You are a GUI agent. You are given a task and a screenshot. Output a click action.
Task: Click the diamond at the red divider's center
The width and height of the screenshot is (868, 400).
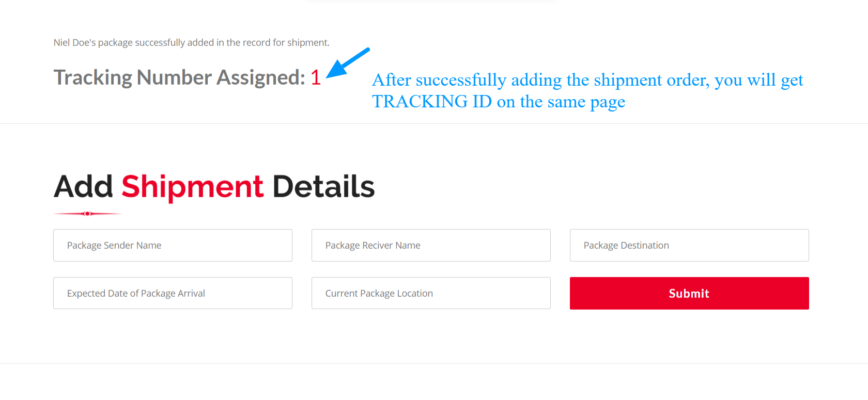[87, 213]
